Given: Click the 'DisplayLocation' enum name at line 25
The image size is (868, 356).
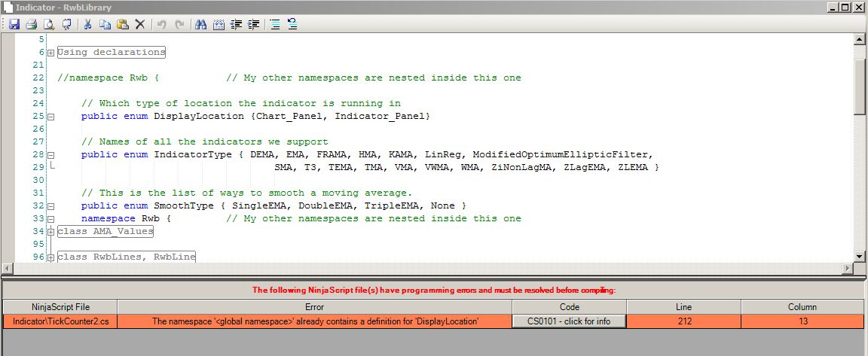Looking at the screenshot, I should pos(199,116).
